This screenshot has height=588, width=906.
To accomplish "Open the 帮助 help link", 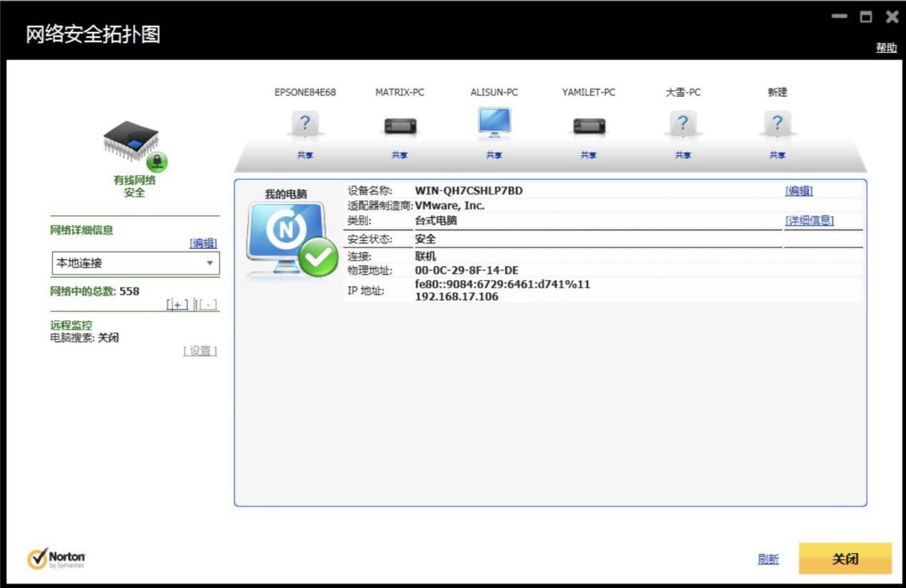I will pyautogui.click(x=886, y=47).
